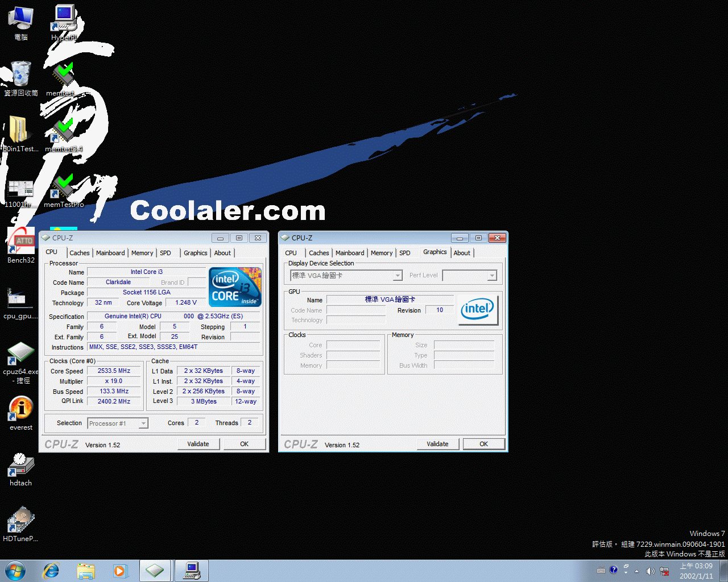Screen dimensions: 728x582
Task: Open Windows Media Player from the taskbar
Action: coord(119,571)
